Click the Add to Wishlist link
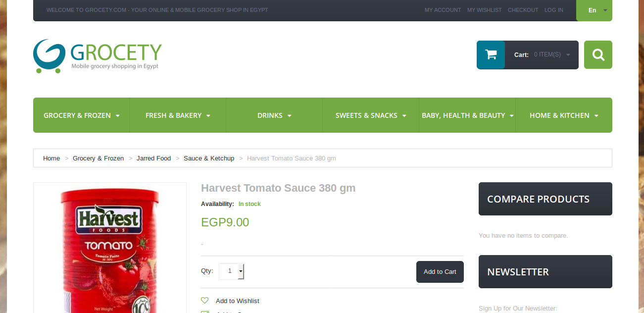The image size is (644, 313). [238, 301]
